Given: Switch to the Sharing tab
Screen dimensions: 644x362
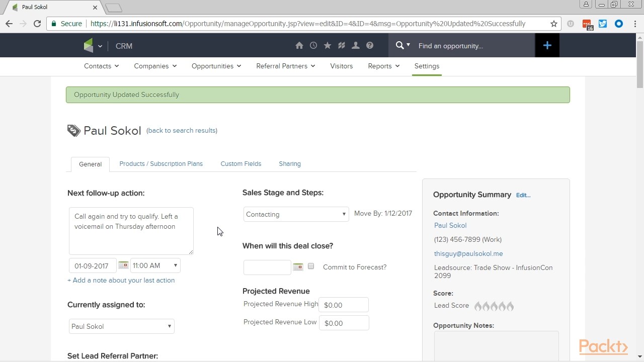Looking at the screenshot, I should click(290, 163).
